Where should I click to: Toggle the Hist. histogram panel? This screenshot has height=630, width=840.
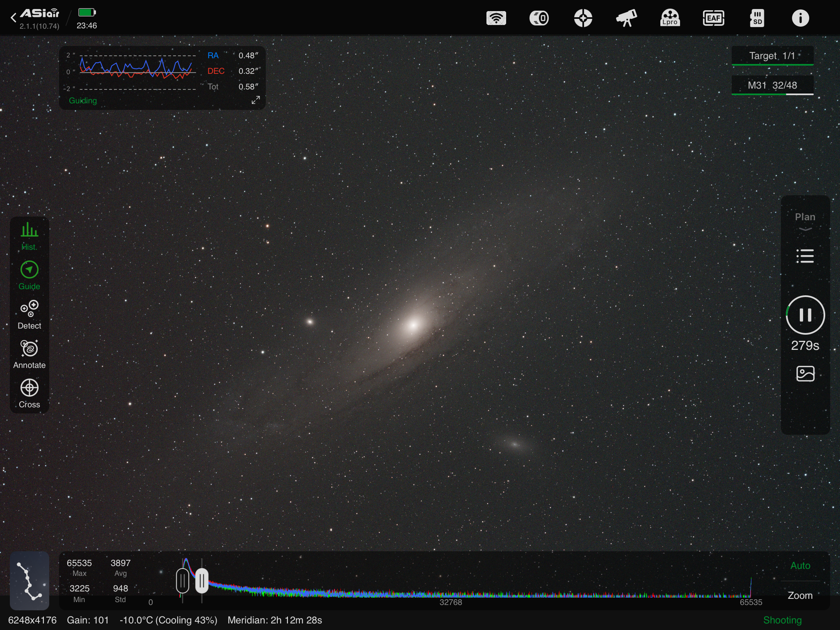pyautogui.click(x=29, y=236)
